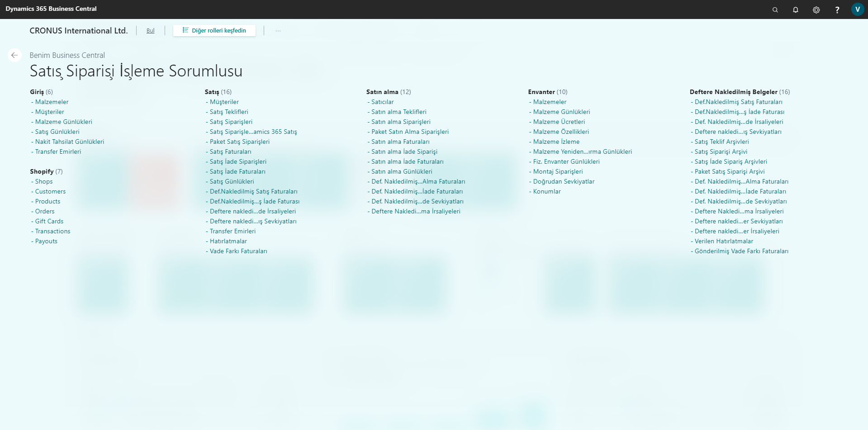868x430 pixels.
Task: Open Nakit Tahsilat Günlükleri
Action: 70,142
